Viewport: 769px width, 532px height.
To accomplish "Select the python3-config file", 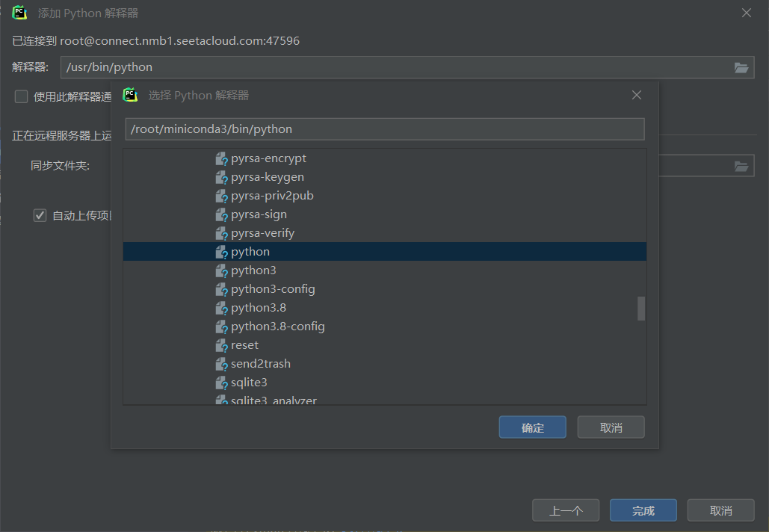I will click(273, 289).
